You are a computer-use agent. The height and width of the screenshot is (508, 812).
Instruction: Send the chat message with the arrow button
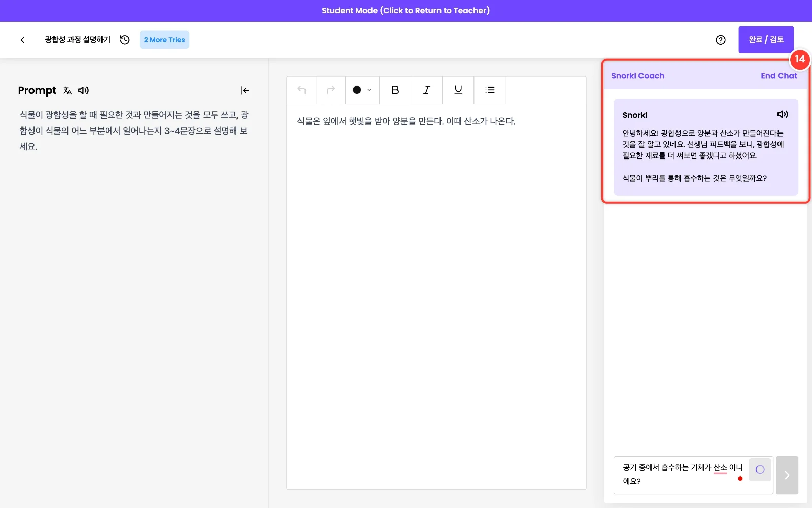tap(787, 475)
